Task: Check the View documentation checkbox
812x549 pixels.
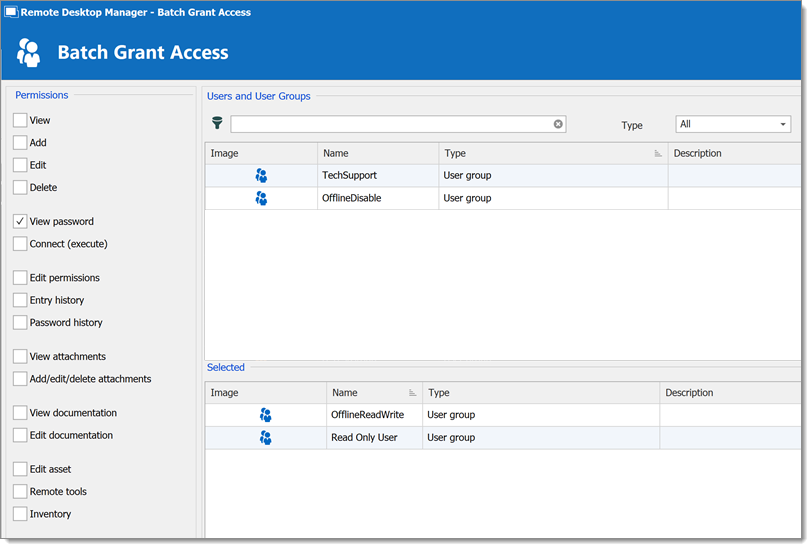Action: coord(20,413)
